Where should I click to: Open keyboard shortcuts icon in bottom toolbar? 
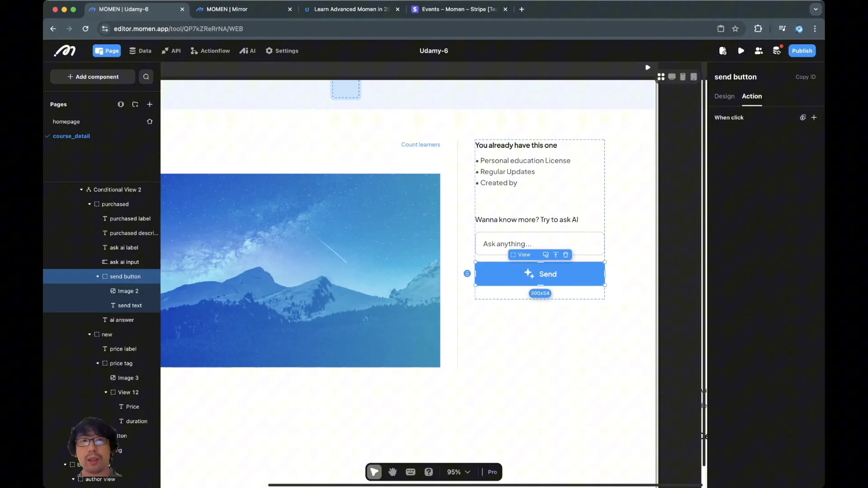[x=410, y=472]
